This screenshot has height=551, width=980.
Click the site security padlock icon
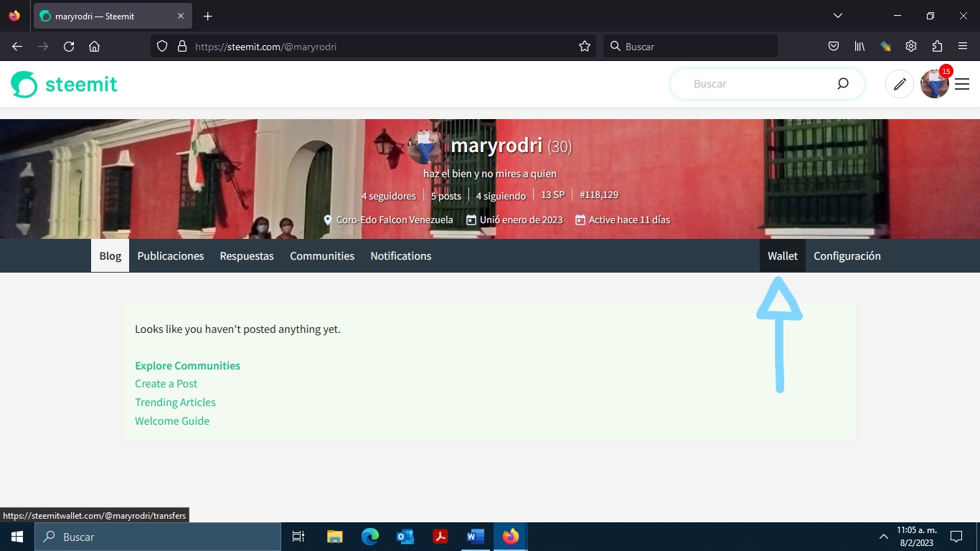(x=182, y=46)
